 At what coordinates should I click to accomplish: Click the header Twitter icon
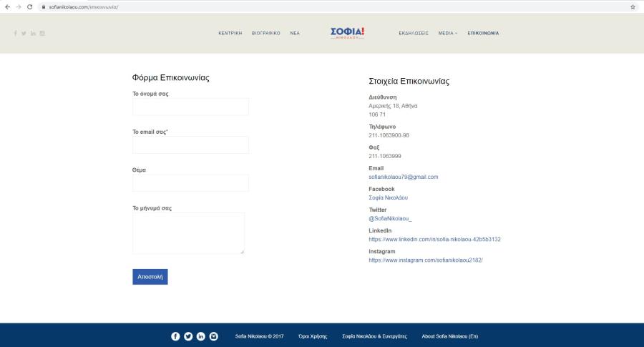pyautogui.click(x=24, y=33)
